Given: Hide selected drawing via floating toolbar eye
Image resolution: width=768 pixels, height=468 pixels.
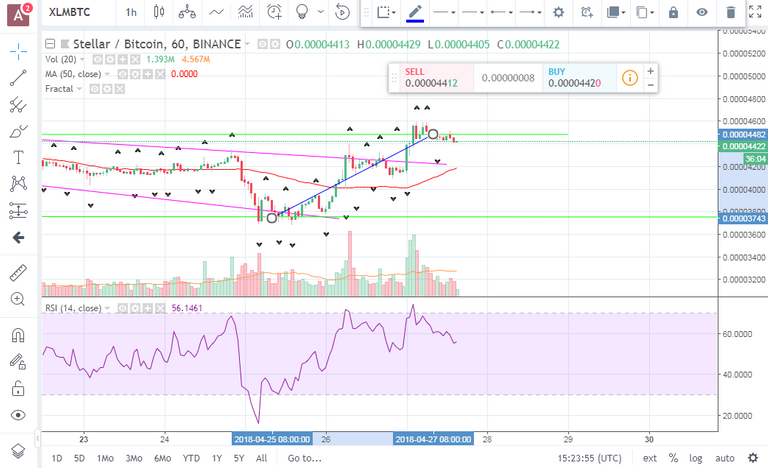Looking at the screenshot, I should point(702,12).
